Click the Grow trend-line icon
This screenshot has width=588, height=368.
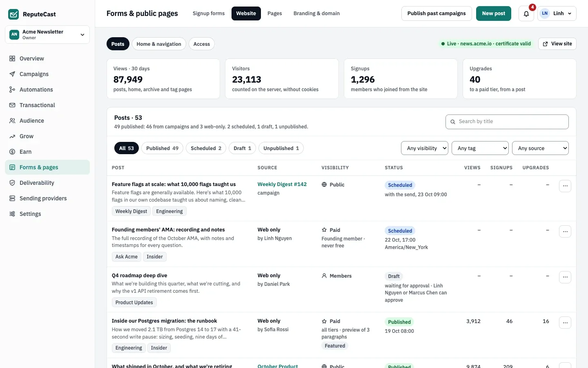[x=12, y=136]
